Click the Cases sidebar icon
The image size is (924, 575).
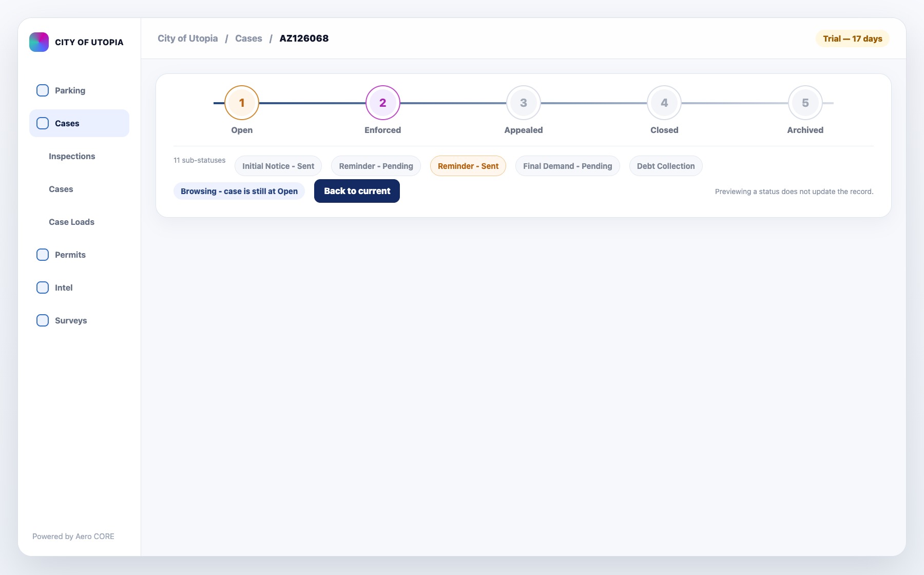(43, 123)
